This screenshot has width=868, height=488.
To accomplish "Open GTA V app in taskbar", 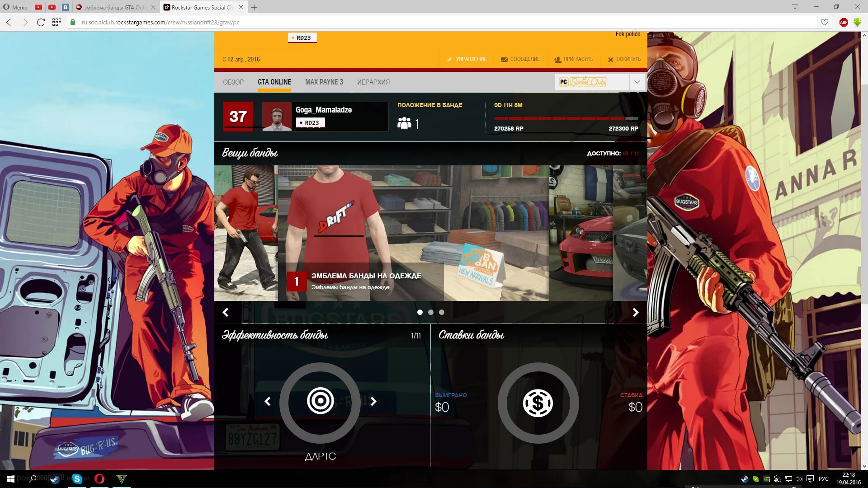I will (122, 479).
